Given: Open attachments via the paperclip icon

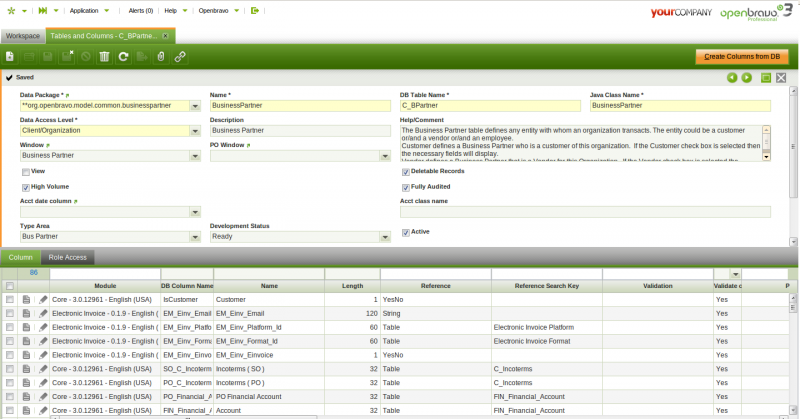Looking at the screenshot, I should 160,57.
